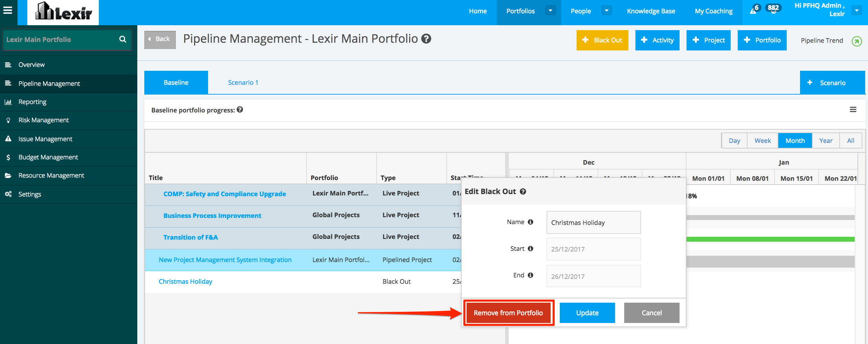Click the Back button
The image size is (868, 344).
[x=160, y=39]
